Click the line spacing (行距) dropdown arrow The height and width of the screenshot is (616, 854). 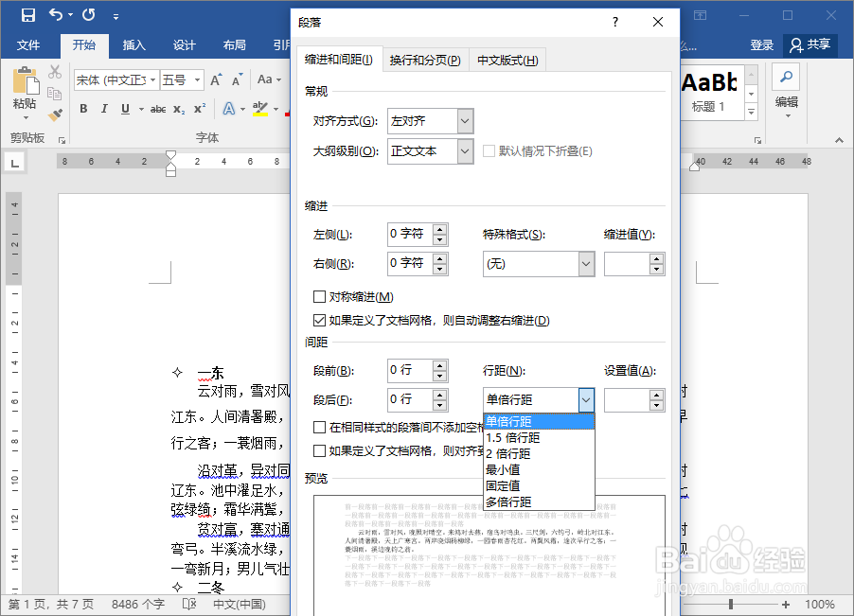(x=586, y=400)
